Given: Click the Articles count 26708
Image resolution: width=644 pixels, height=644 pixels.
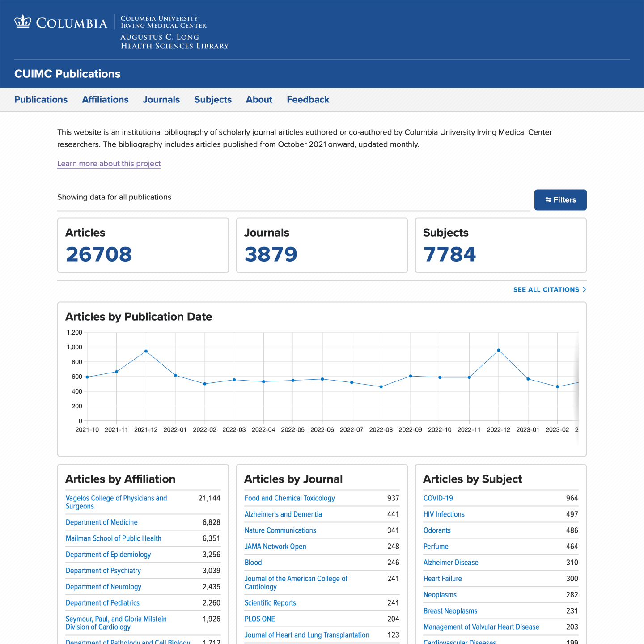Looking at the screenshot, I should coord(99,254).
